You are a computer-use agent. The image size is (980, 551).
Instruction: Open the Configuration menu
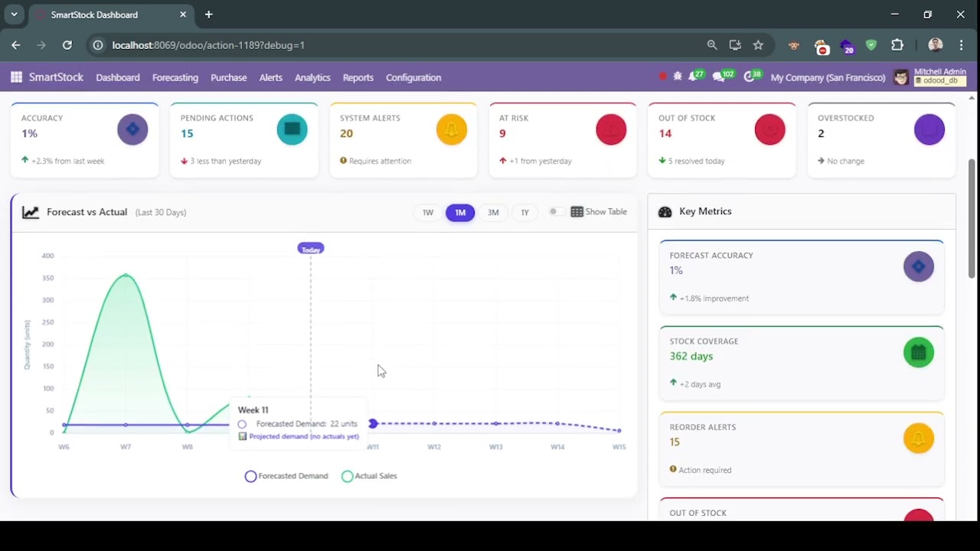click(x=413, y=77)
